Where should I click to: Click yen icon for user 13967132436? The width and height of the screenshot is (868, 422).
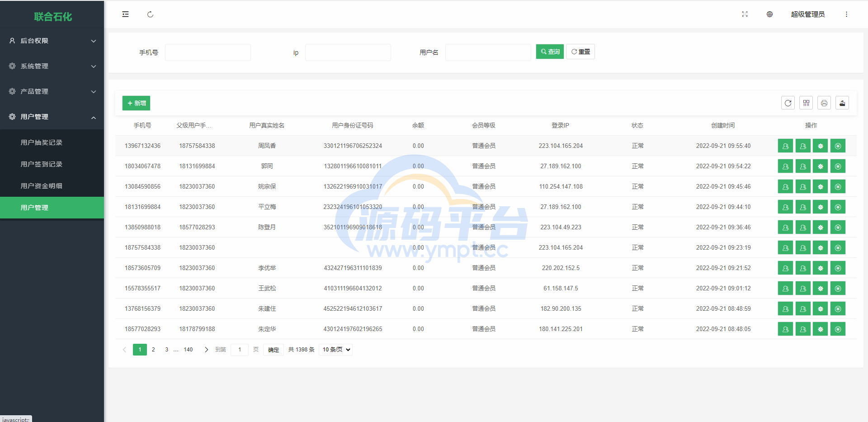pyautogui.click(x=838, y=146)
